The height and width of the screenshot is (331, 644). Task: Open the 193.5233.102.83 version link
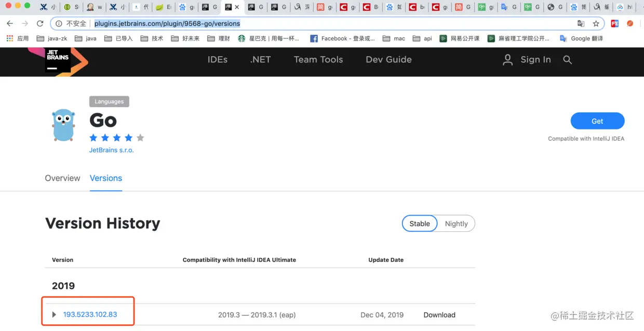[90, 314]
